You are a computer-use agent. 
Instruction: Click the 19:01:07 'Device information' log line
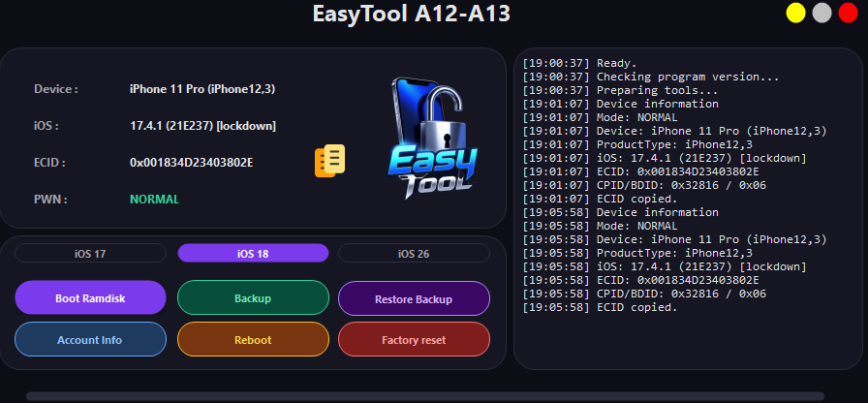(x=621, y=104)
